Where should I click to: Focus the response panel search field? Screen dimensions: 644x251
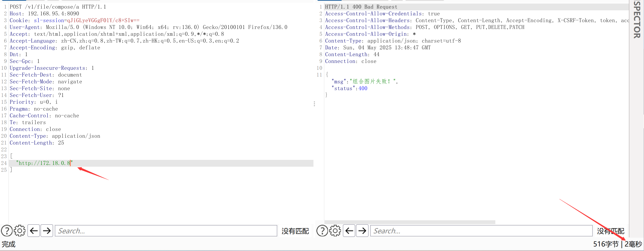481,231
